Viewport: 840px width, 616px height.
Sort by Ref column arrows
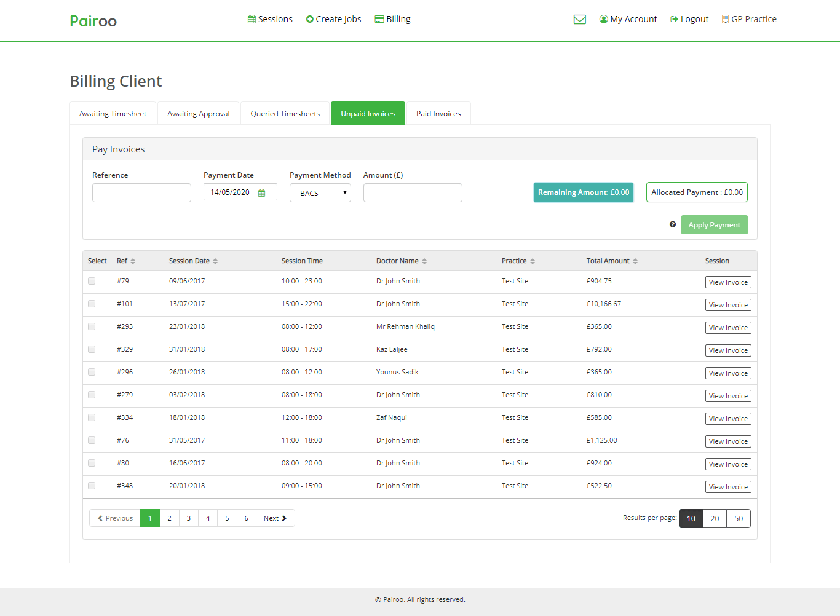[133, 261]
